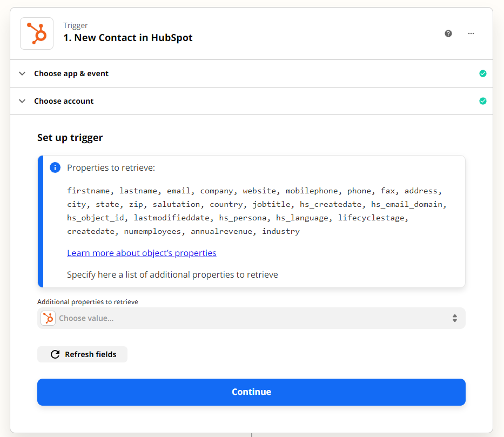Click the Additional properties to retrieve label
Screen dimensions: 504x437
click(x=88, y=302)
